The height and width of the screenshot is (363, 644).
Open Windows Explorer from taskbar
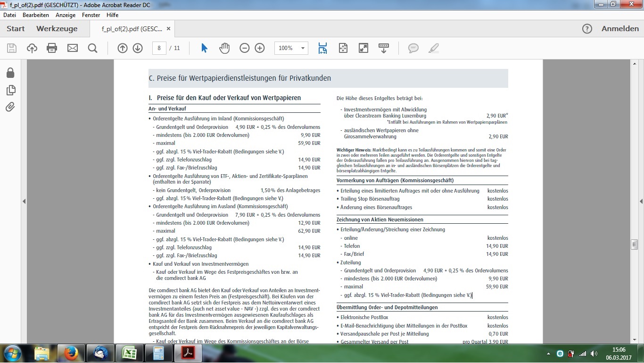tap(42, 354)
